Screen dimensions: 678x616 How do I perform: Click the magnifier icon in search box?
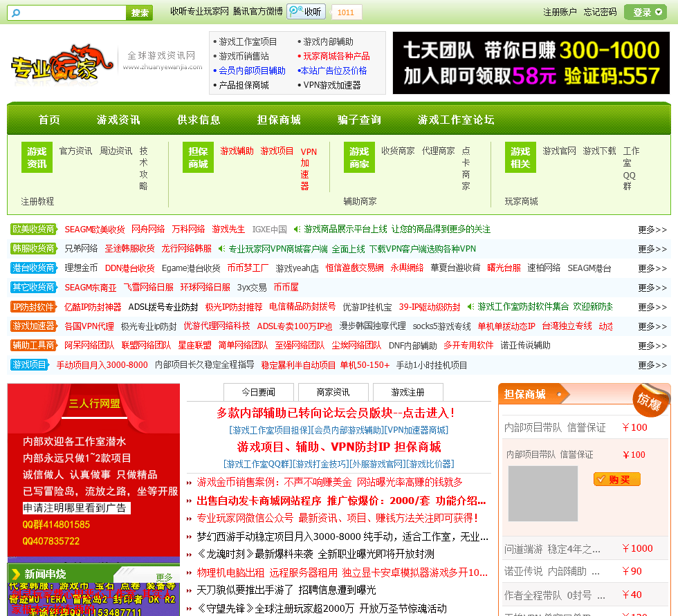(16, 12)
